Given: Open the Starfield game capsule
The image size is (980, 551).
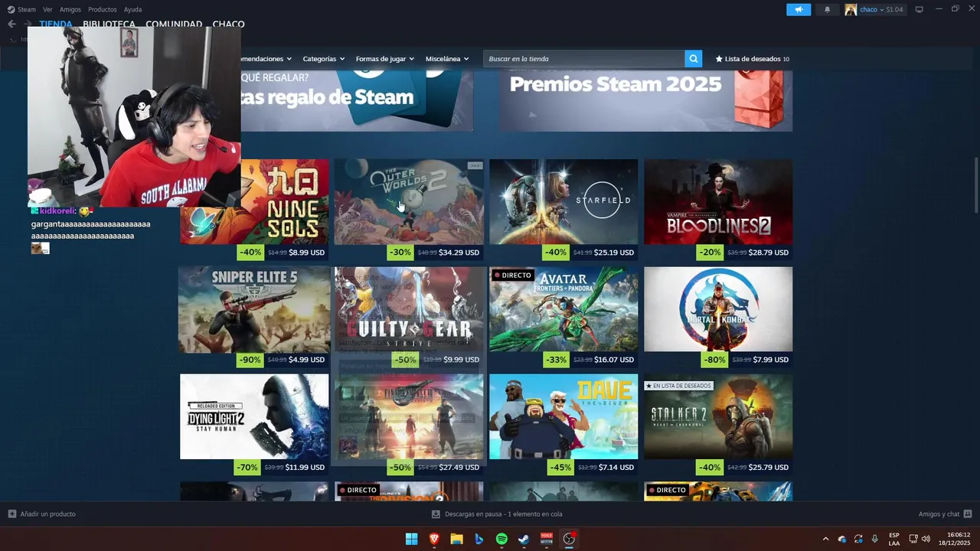Looking at the screenshot, I should point(563,202).
